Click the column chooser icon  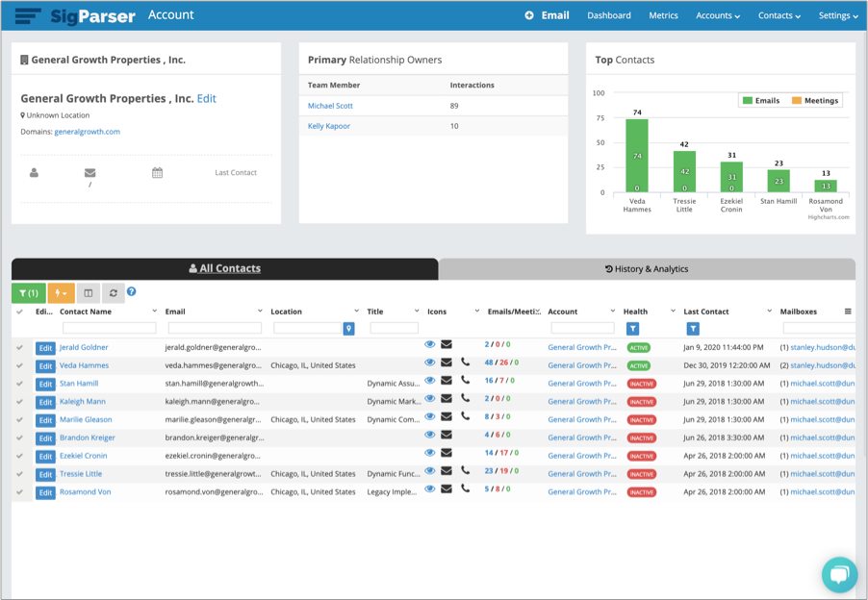(x=88, y=293)
